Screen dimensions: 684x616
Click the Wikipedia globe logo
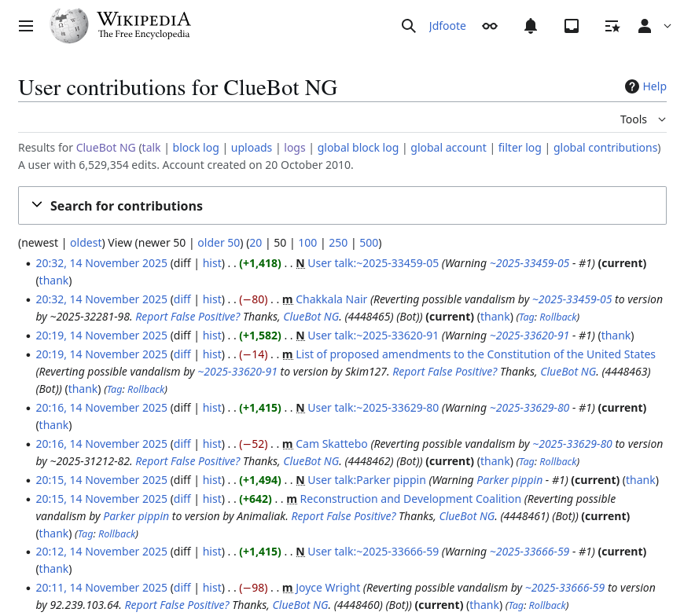pos(69,26)
